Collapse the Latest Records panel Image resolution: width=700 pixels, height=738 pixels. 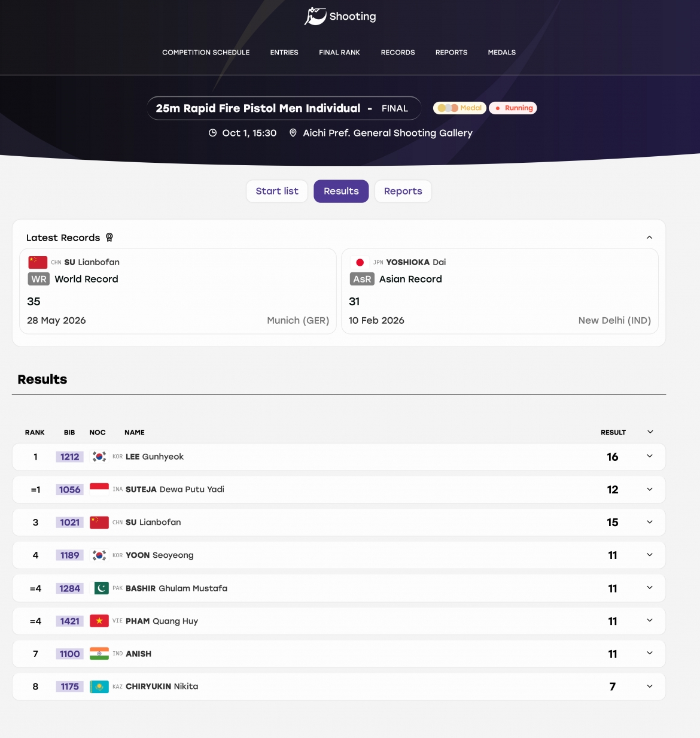(649, 238)
